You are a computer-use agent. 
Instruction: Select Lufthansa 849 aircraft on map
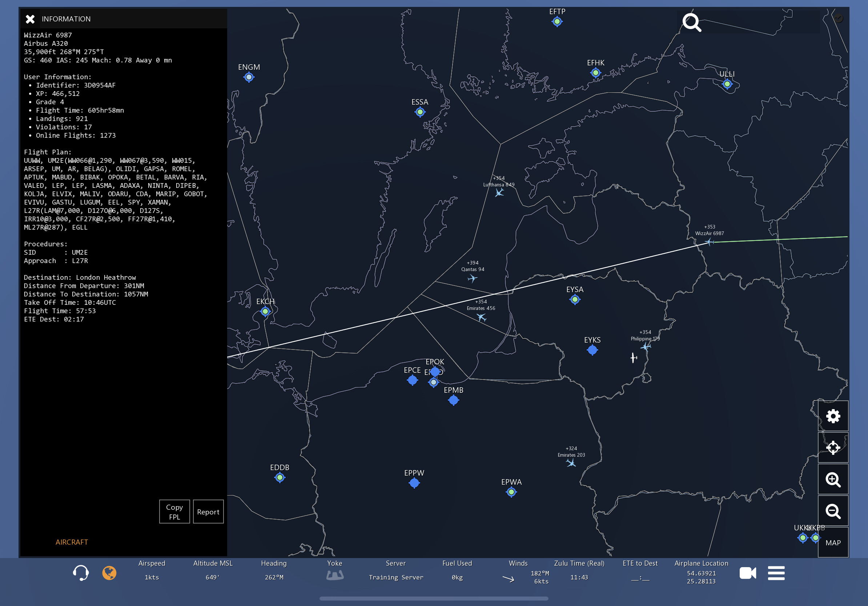click(x=499, y=193)
